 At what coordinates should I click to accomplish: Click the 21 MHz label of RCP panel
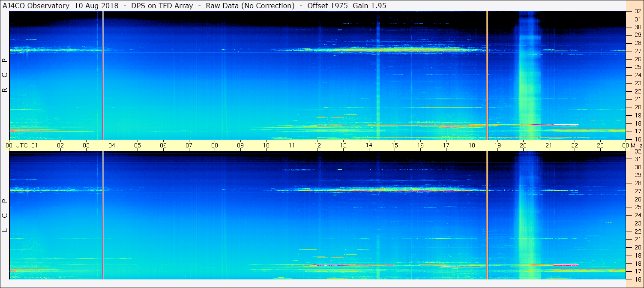(638, 99)
